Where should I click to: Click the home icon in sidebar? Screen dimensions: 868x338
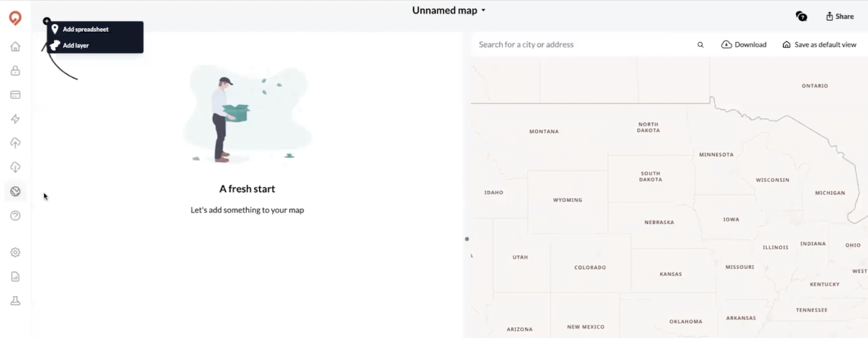[x=15, y=47]
